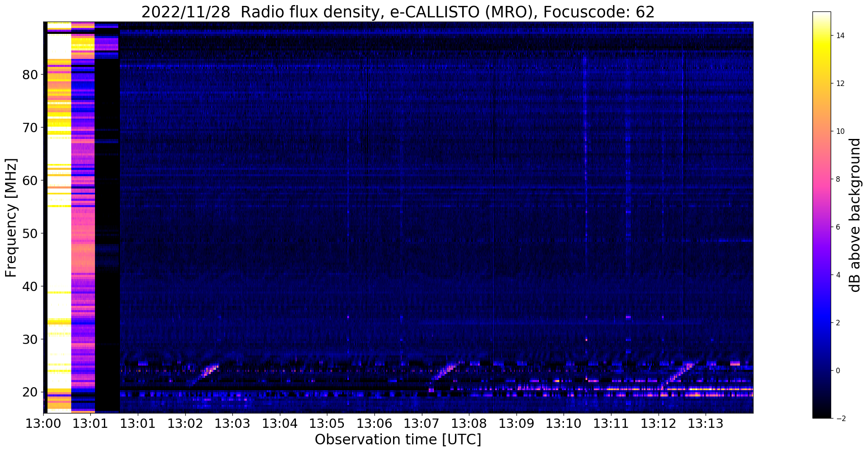Click the Frequency [MHz] y-axis label
Viewport: 868px width, 452px height.
11,217
